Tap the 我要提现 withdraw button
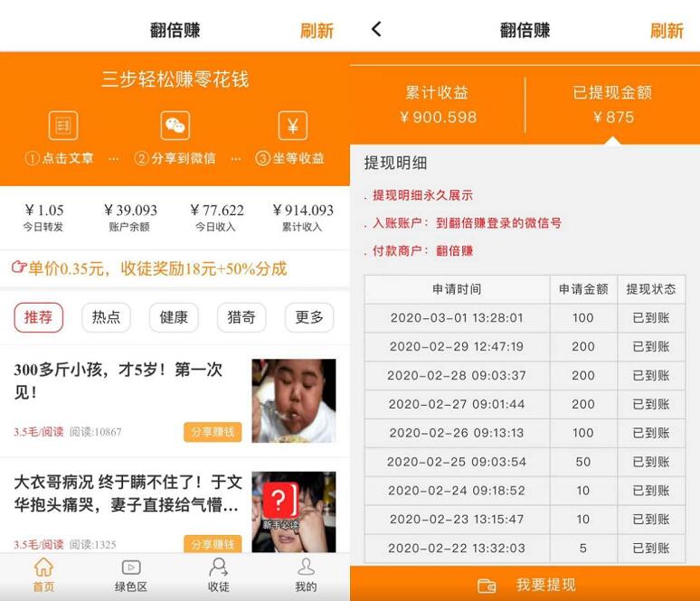Screen dimensions: 700x601 (525, 584)
